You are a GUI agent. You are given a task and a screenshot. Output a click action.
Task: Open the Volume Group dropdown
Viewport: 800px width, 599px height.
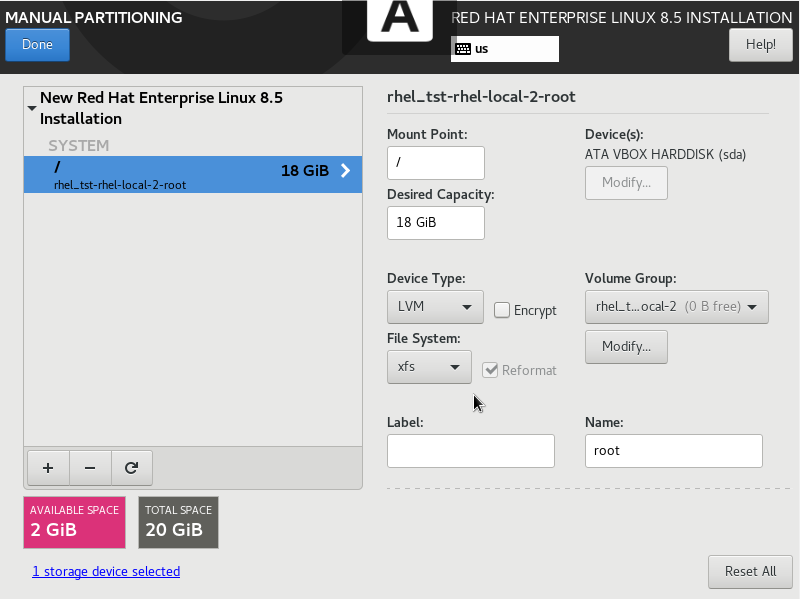(677, 307)
